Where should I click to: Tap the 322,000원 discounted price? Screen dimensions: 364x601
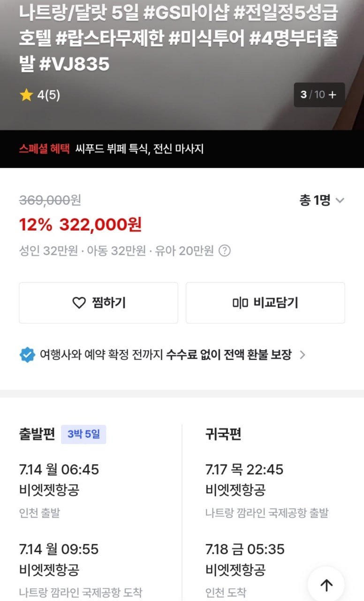pyautogui.click(x=100, y=225)
